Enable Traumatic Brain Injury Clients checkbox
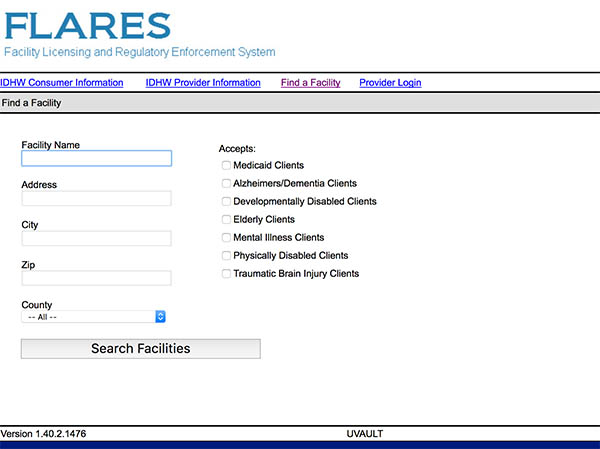Screen dimensions: 600x449 pyautogui.click(x=226, y=274)
